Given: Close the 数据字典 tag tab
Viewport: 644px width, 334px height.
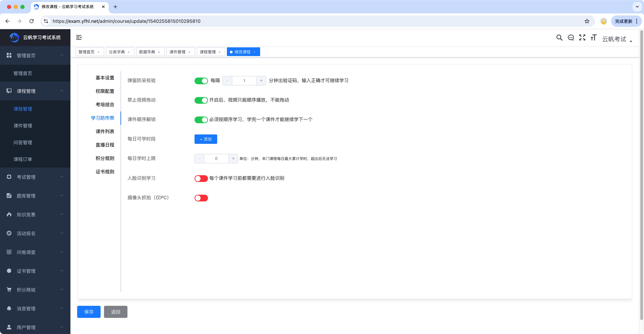Looking at the screenshot, I should pos(159,52).
